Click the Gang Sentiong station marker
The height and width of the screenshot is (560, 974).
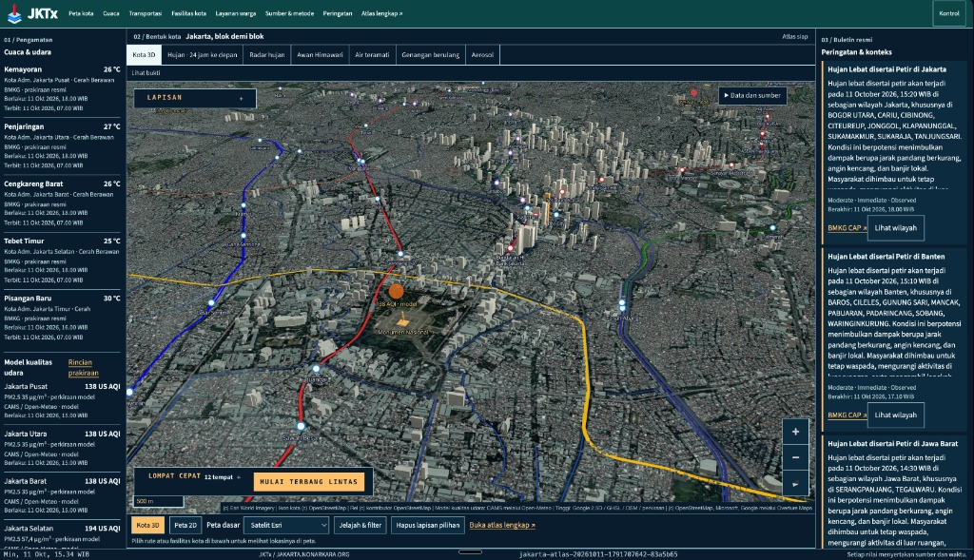(243, 236)
